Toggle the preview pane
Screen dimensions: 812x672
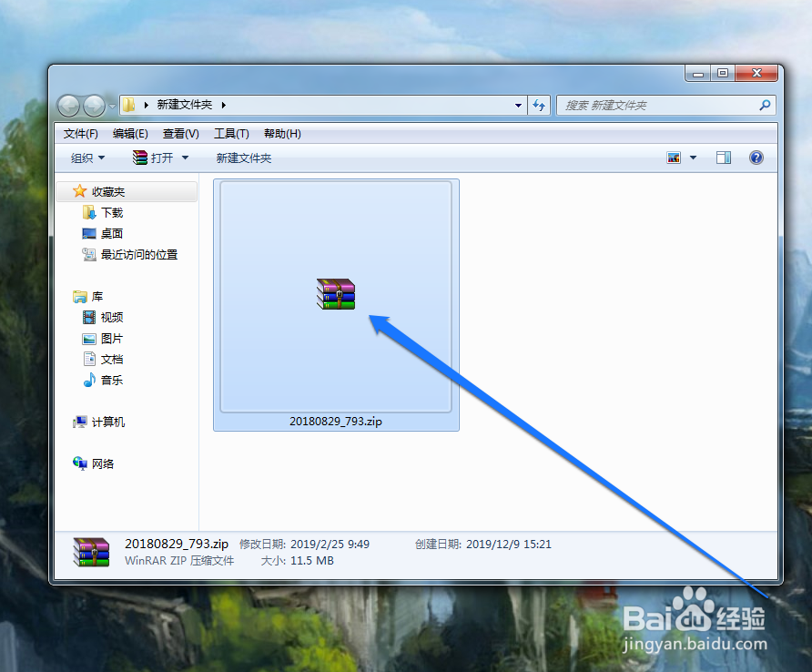[724, 158]
